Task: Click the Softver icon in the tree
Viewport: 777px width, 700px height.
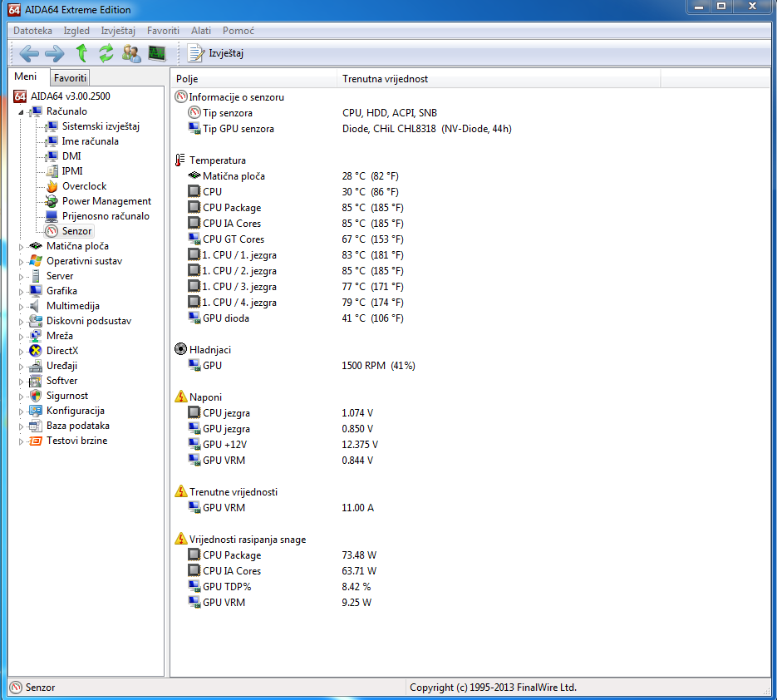Action: (35, 381)
